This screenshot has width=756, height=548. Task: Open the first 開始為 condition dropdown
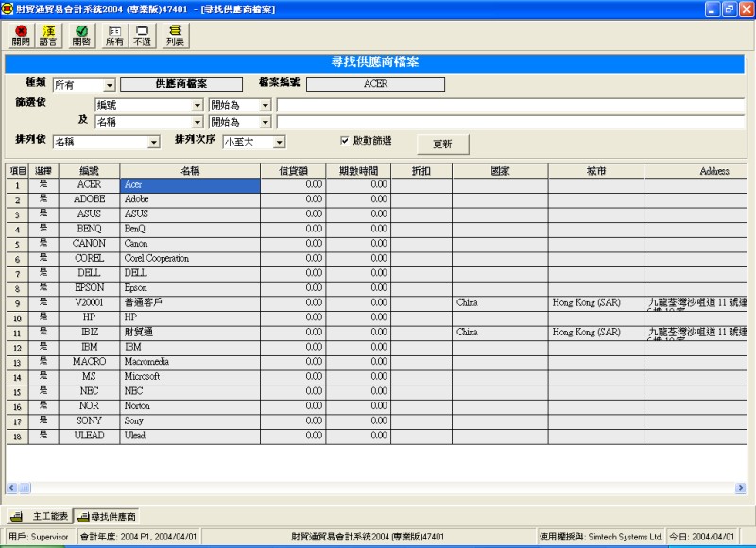point(265,105)
